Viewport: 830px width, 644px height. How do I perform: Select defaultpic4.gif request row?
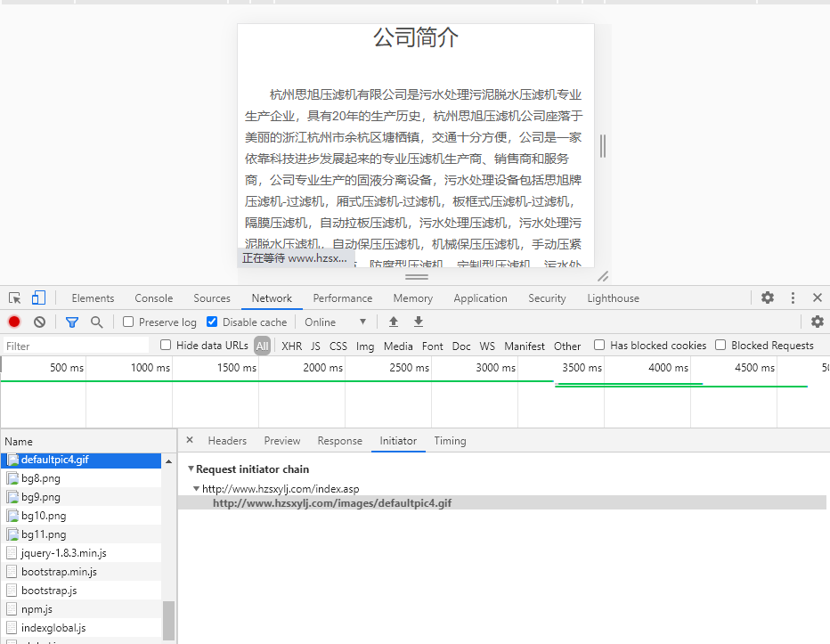click(x=82, y=460)
